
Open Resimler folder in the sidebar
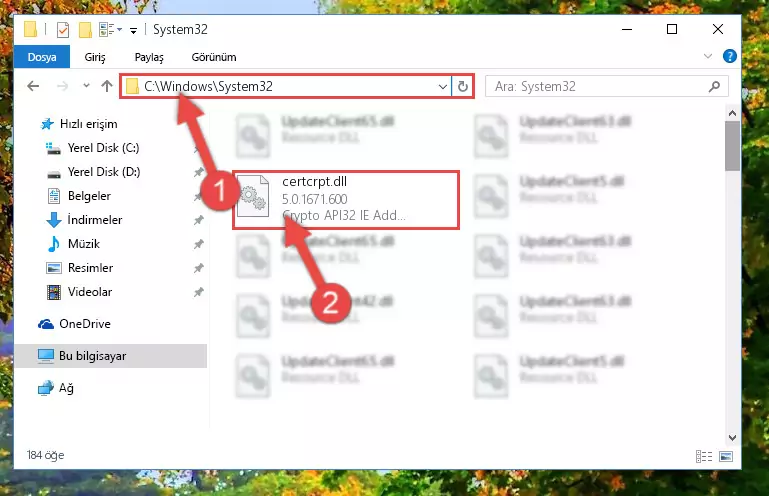(x=79, y=268)
